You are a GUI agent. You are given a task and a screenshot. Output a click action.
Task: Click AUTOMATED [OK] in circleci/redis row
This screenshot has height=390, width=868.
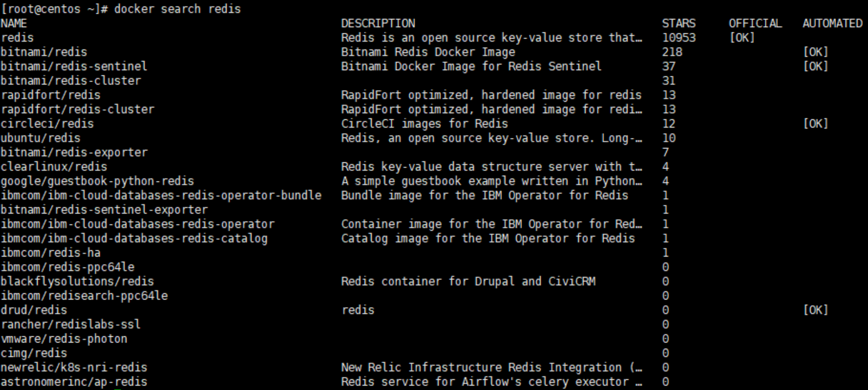coord(816,123)
